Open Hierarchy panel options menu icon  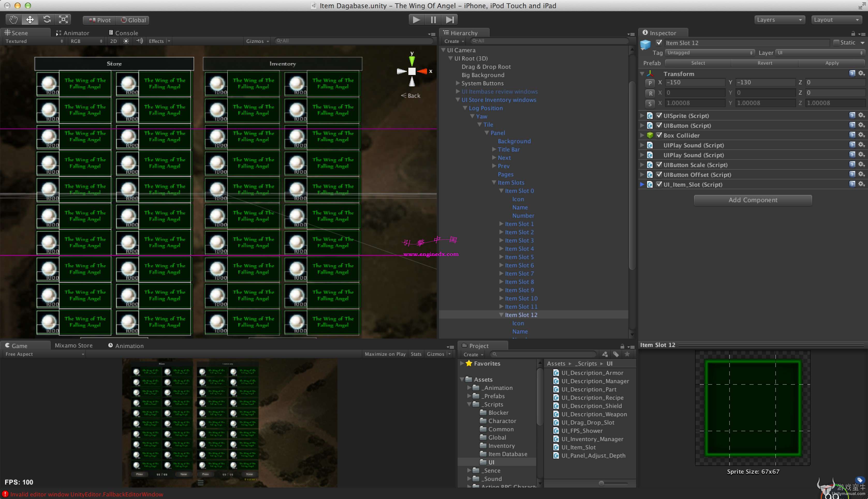coord(631,34)
